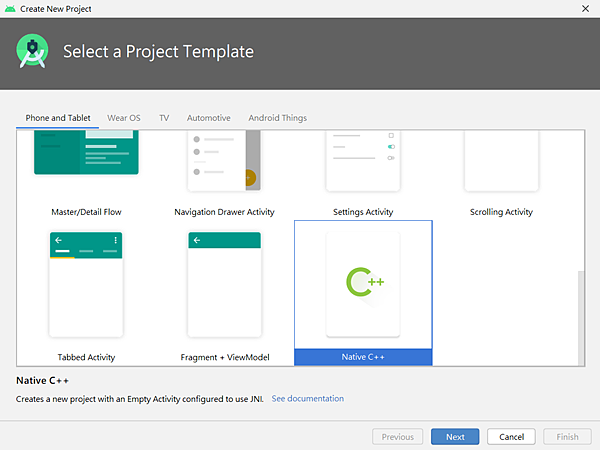Open the Android Things tab
The image size is (600, 450).
coord(277,118)
